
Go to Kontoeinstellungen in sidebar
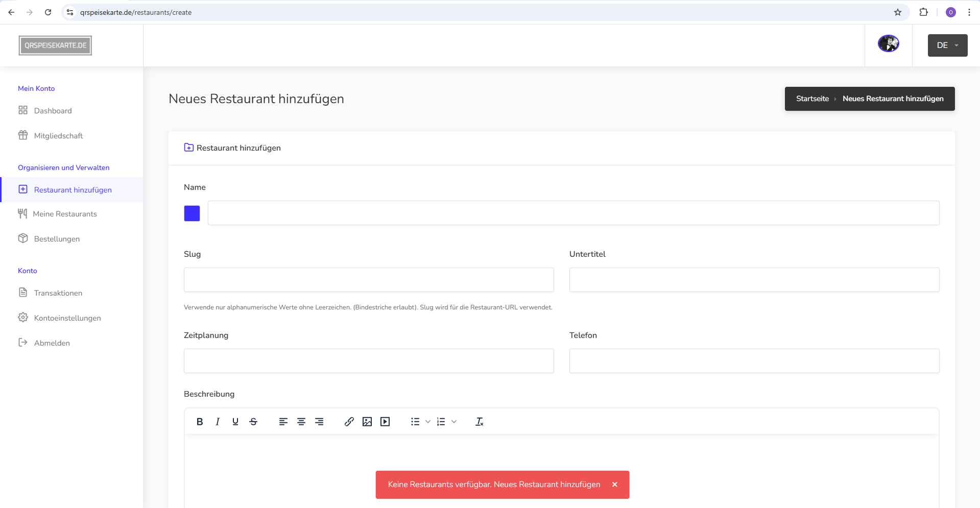(x=67, y=318)
